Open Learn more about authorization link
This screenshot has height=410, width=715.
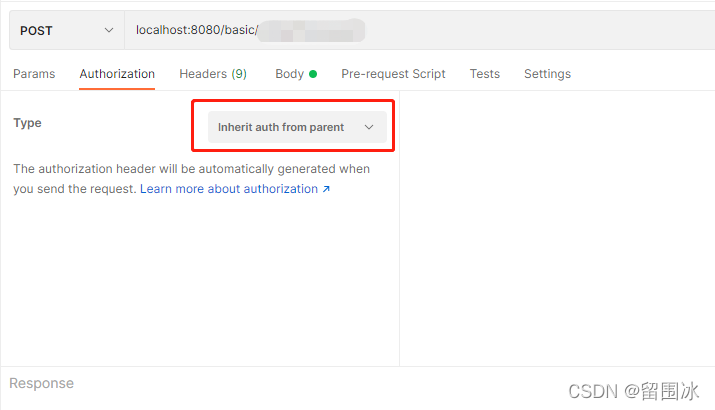pyautogui.click(x=235, y=189)
